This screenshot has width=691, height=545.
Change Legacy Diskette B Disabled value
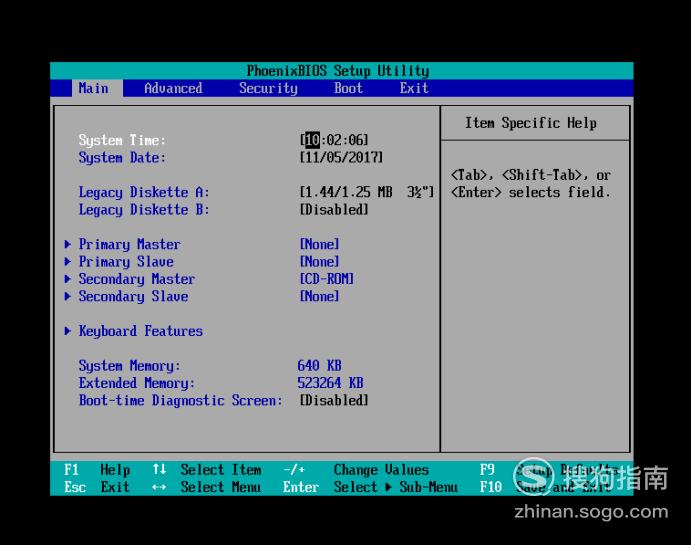334,210
